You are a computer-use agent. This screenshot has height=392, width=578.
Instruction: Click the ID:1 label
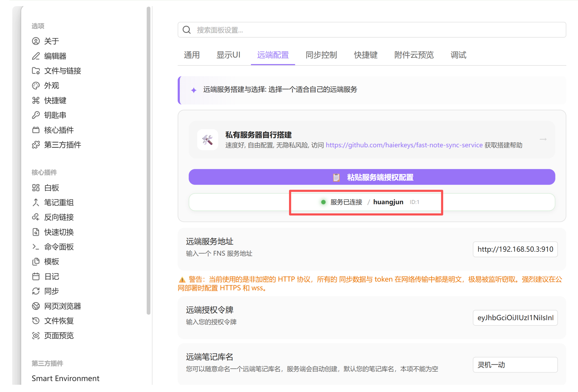[414, 202]
